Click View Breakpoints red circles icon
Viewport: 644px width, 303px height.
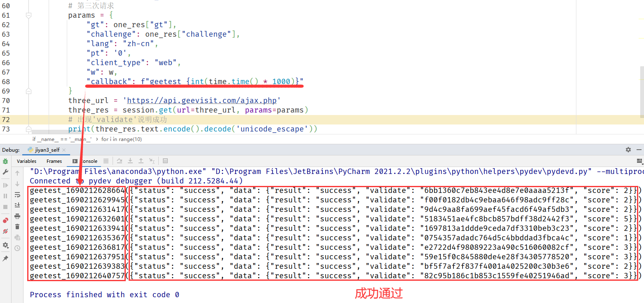pyautogui.click(x=5, y=220)
